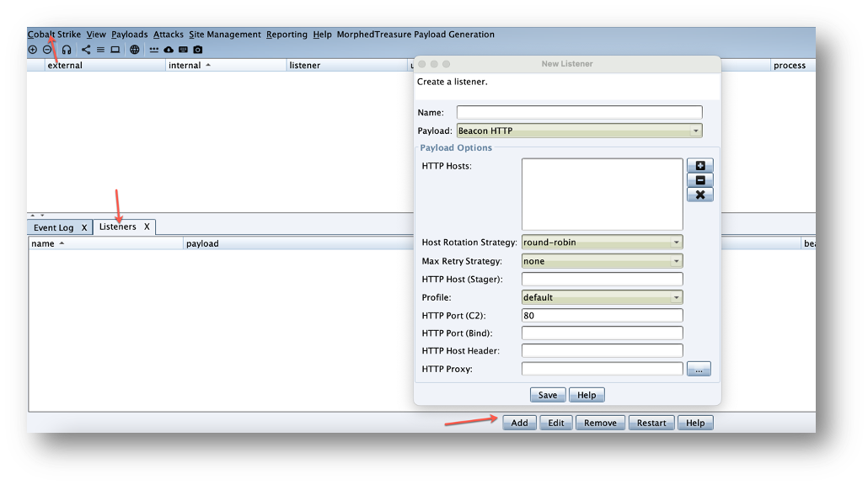Switch to the Event Log tab
Image resolution: width=868 pixels, height=485 pixels.
coord(53,227)
